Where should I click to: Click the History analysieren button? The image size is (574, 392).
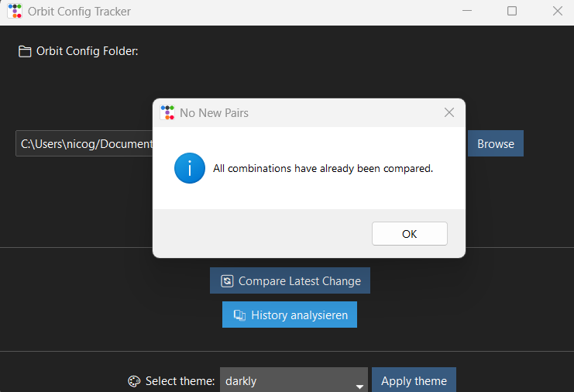point(290,315)
